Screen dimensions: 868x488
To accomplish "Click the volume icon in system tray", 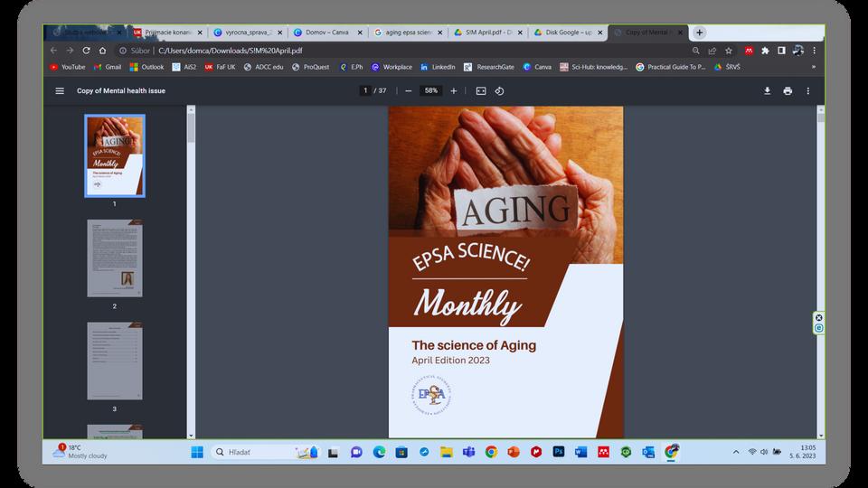I will click(x=764, y=452).
